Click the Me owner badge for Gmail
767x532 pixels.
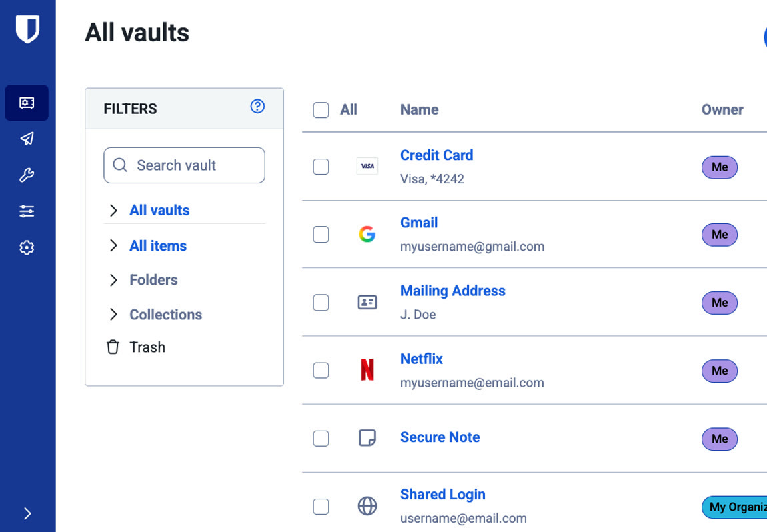720,235
